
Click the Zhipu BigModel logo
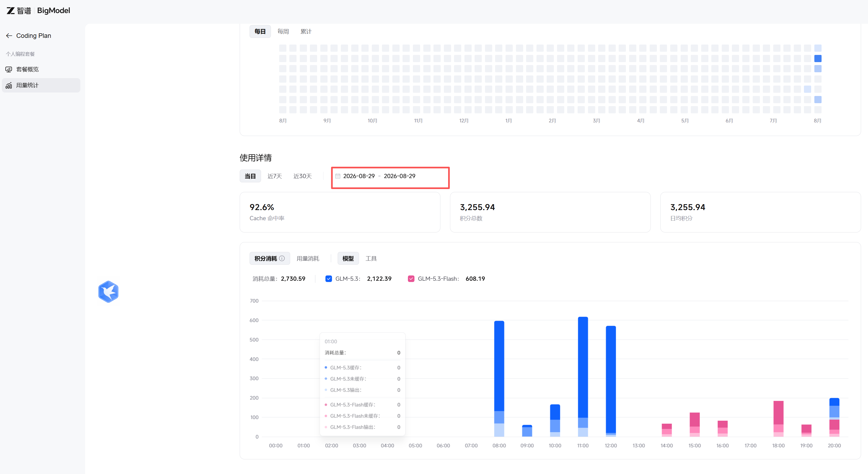tap(38, 10)
